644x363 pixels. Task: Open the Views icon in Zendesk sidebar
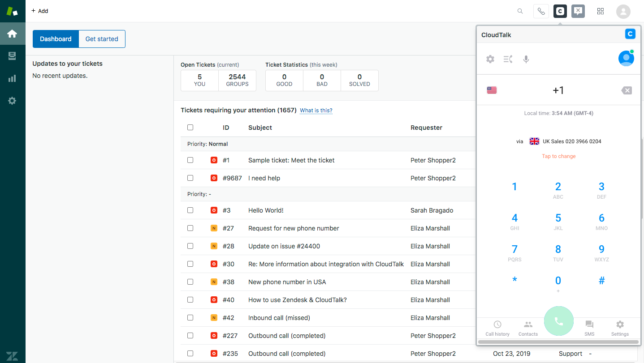click(x=12, y=56)
